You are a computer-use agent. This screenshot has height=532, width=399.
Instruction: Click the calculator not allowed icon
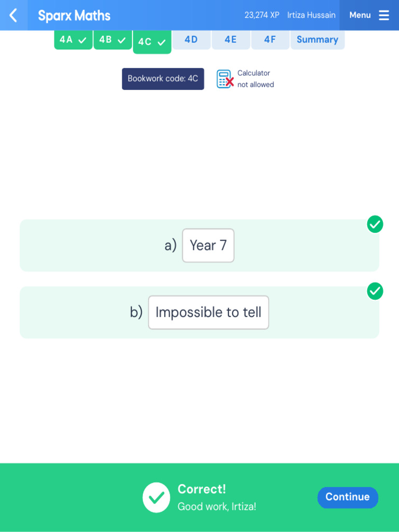point(225,79)
